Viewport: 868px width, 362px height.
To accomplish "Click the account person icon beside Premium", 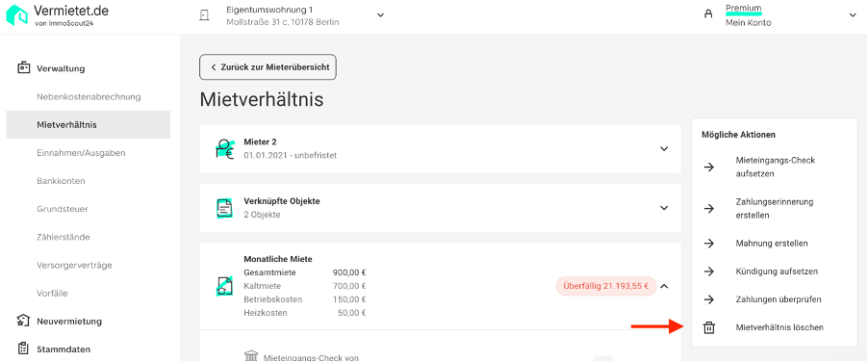I will pos(708,15).
